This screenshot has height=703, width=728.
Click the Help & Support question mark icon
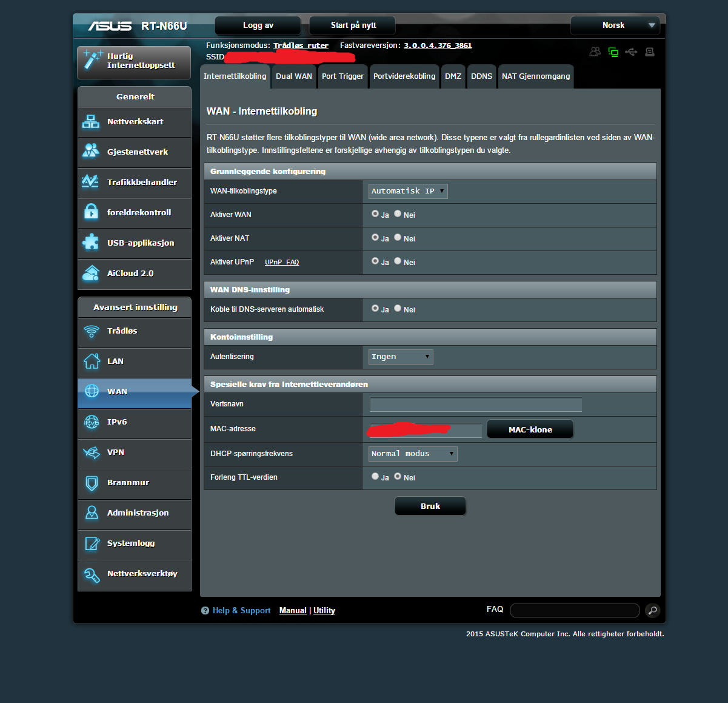click(x=205, y=611)
